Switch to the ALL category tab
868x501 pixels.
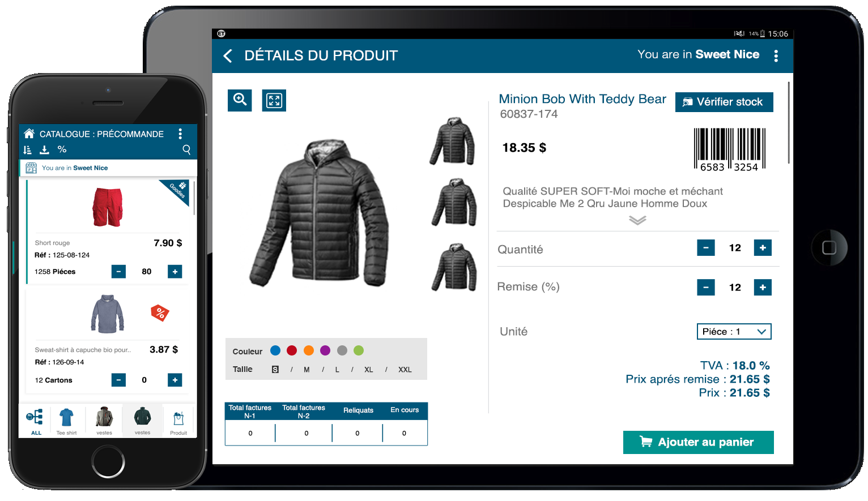tap(35, 421)
